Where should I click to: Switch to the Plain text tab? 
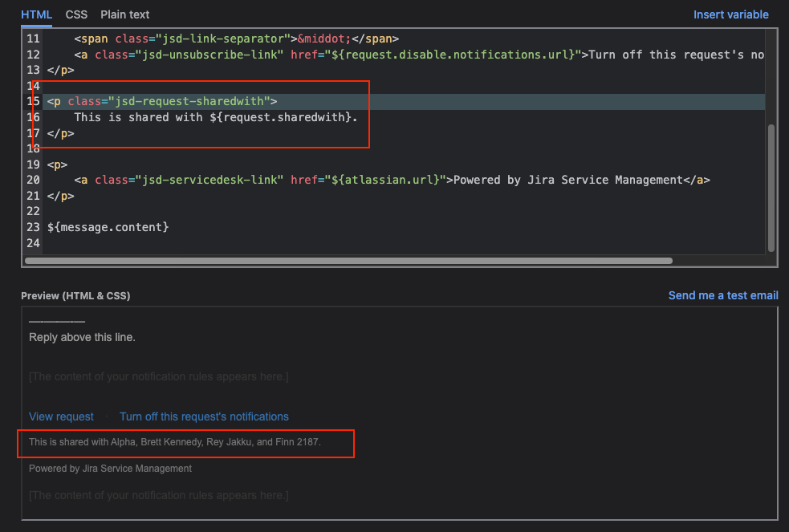coord(124,14)
